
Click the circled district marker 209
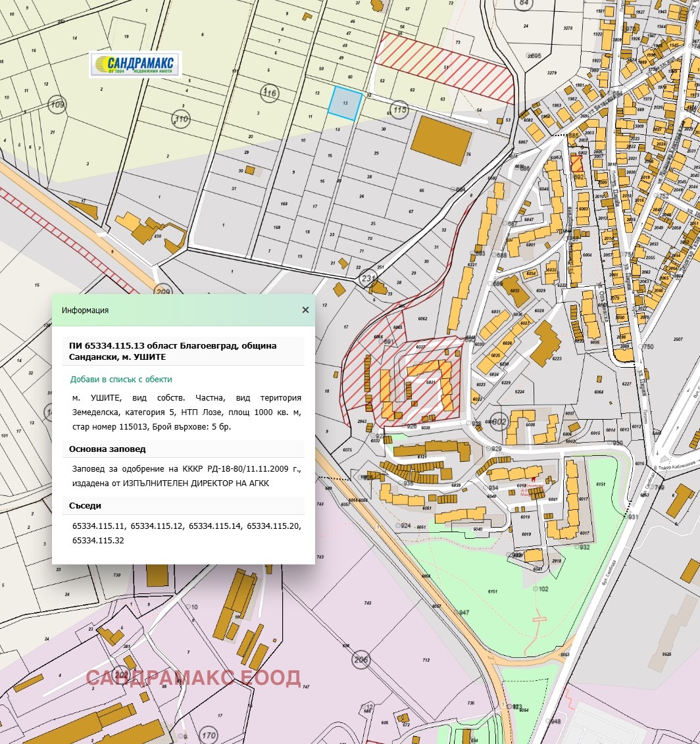(x=163, y=290)
